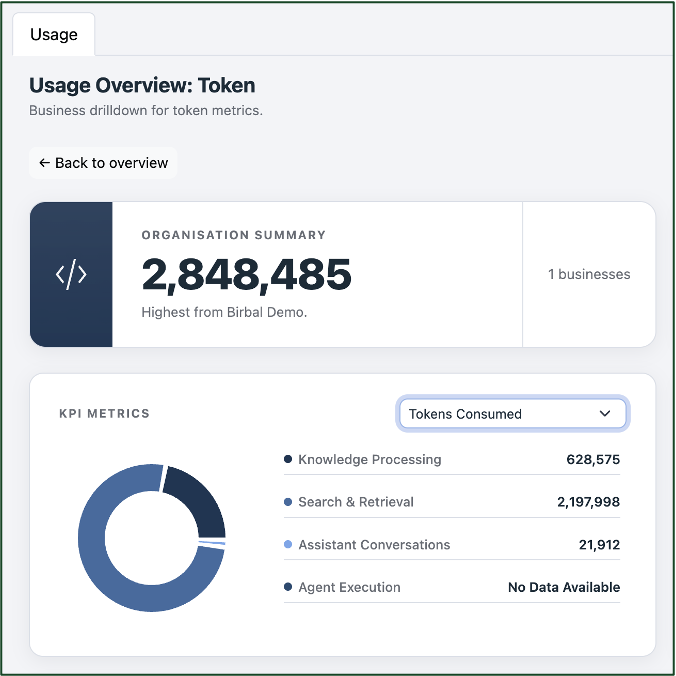
Task: Select the Knowledge Processing label
Action: pyautogui.click(x=369, y=460)
